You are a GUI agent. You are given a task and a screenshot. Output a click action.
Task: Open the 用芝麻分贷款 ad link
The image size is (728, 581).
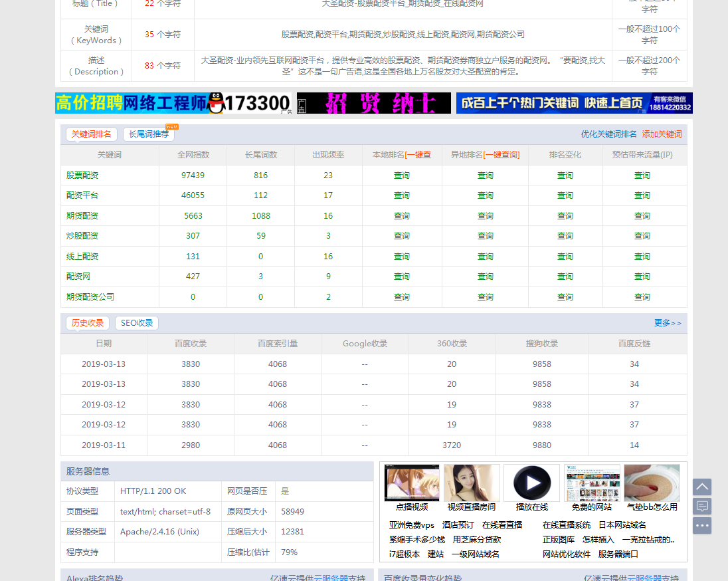coord(477,540)
